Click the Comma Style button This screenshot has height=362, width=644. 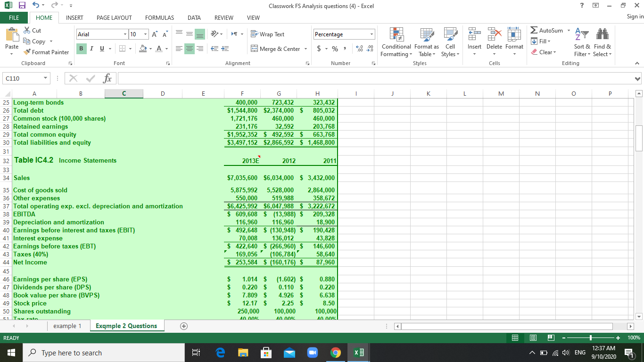tap(344, 49)
